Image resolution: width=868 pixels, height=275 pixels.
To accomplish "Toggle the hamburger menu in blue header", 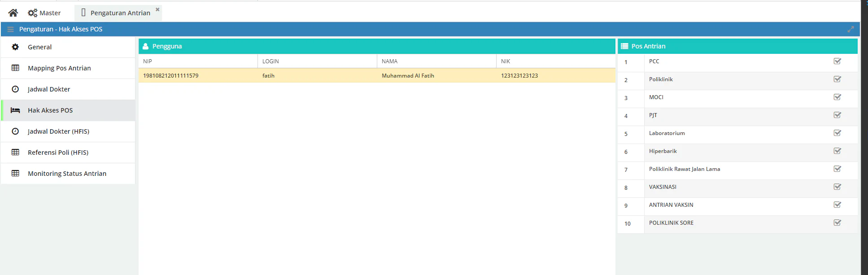I will [11, 29].
